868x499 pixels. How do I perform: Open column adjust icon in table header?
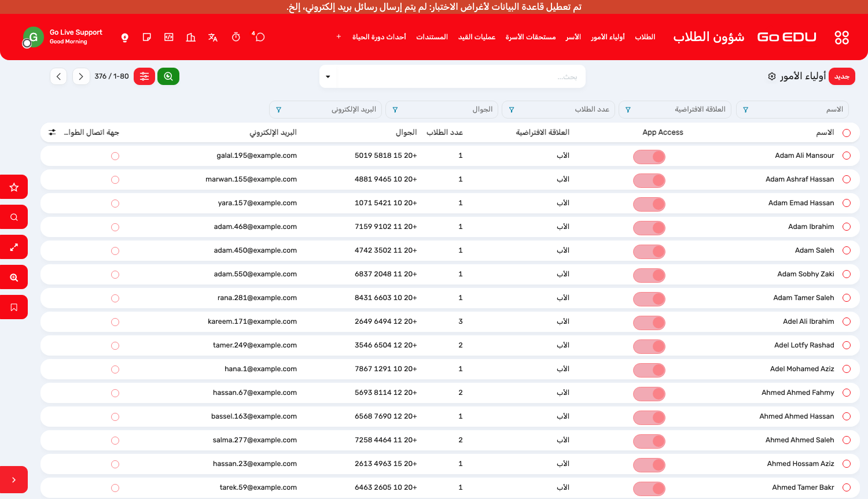tap(52, 132)
